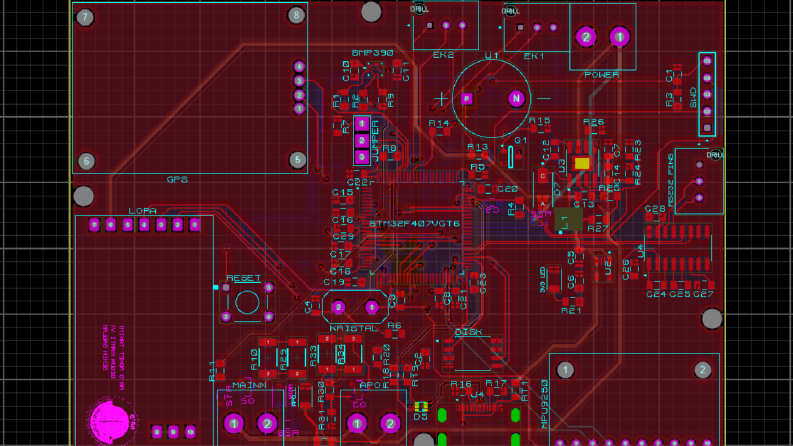793x446 pixels.
Task: Click the C24 capacitor designator
Action: [x=656, y=294]
